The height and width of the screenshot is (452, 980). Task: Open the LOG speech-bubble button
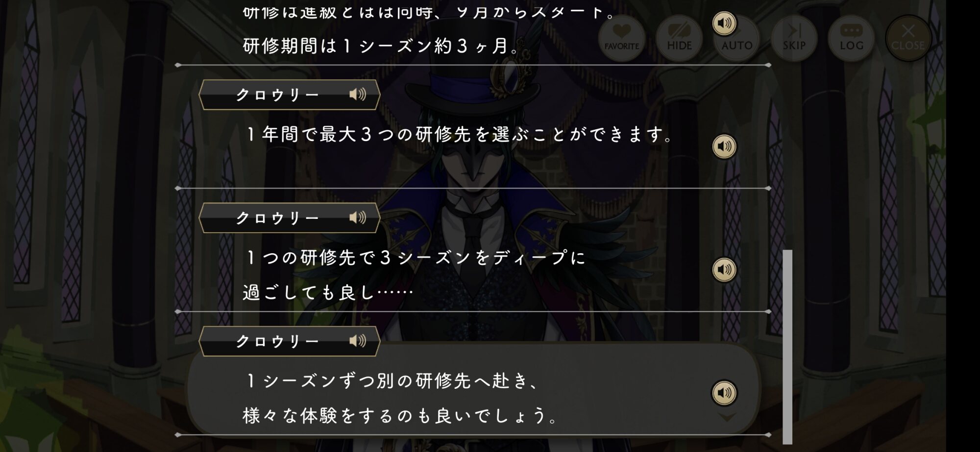[x=851, y=38]
